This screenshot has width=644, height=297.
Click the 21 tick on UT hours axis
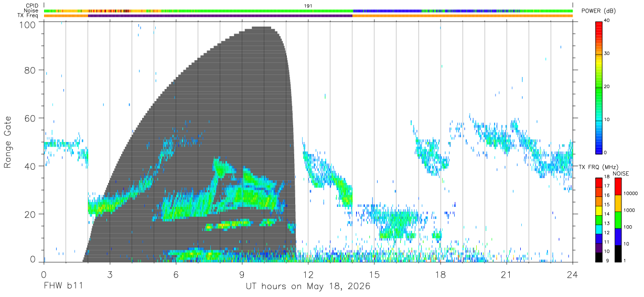(506, 274)
